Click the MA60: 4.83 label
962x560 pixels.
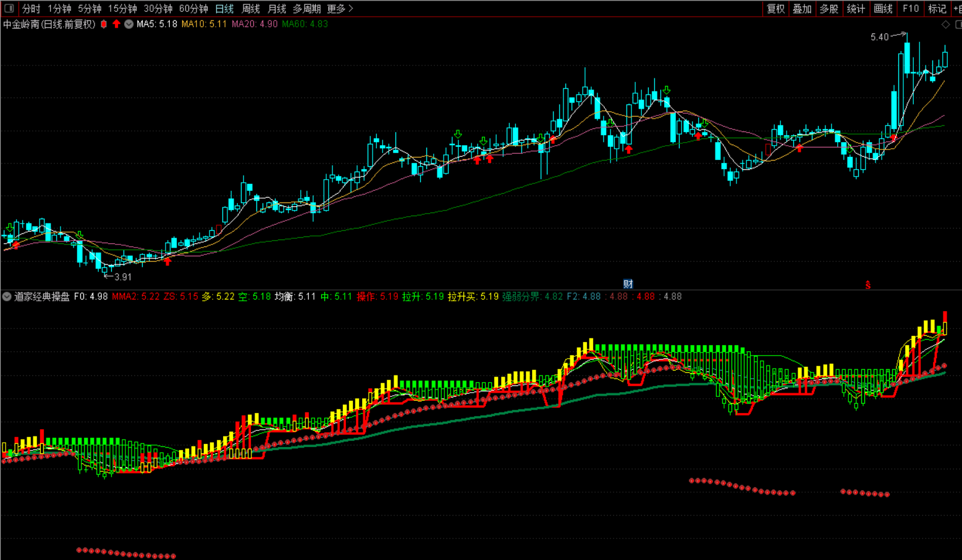pyautogui.click(x=305, y=24)
